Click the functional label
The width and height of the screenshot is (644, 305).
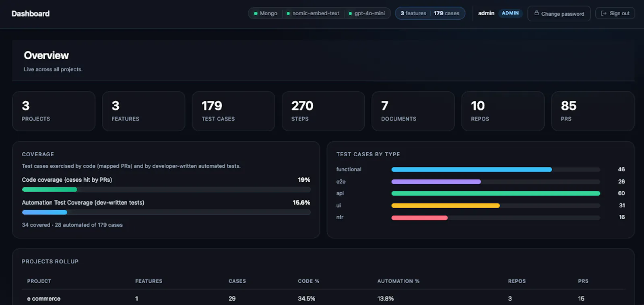pyautogui.click(x=349, y=170)
